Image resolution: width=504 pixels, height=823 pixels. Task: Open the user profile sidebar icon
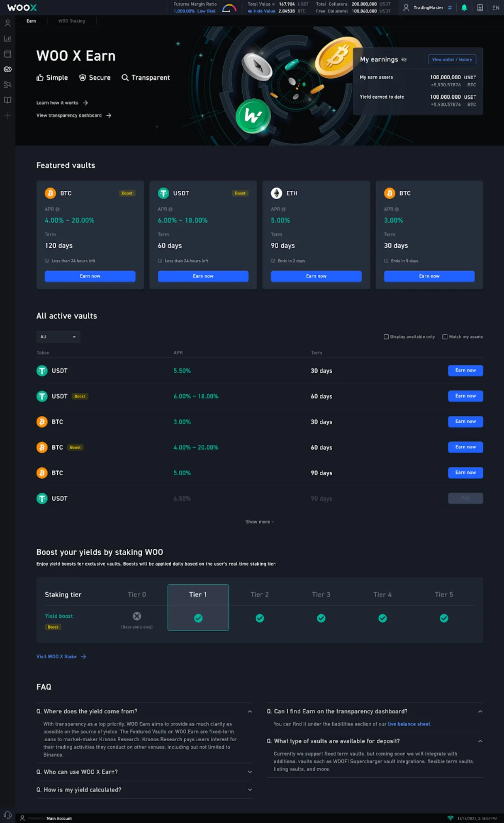pos(7,23)
